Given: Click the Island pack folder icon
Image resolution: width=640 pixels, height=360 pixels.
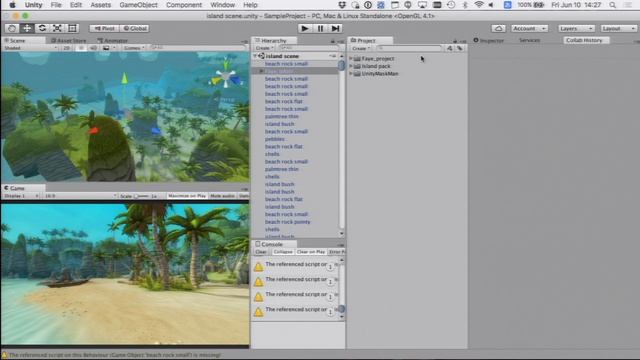Looking at the screenshot, I should [357, 66].
